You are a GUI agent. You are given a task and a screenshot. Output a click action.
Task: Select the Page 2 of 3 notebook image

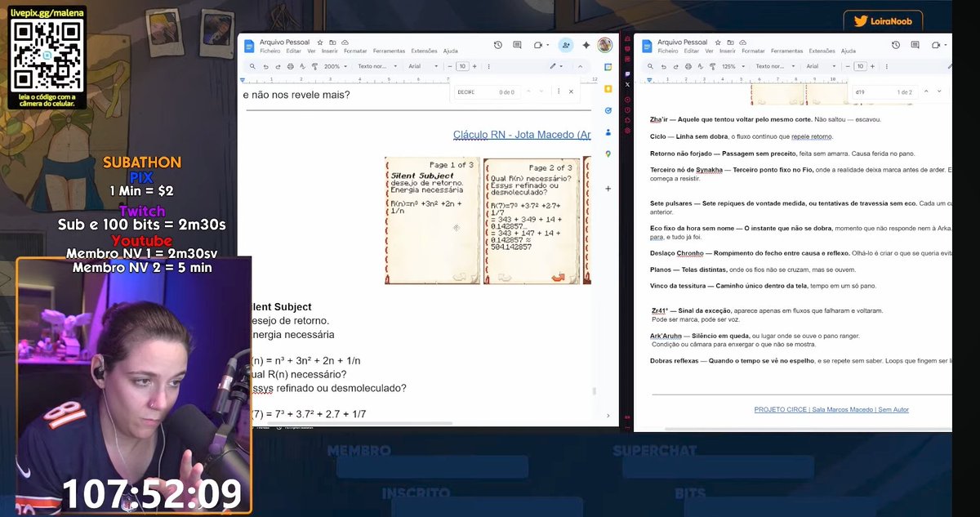[532, 221]
